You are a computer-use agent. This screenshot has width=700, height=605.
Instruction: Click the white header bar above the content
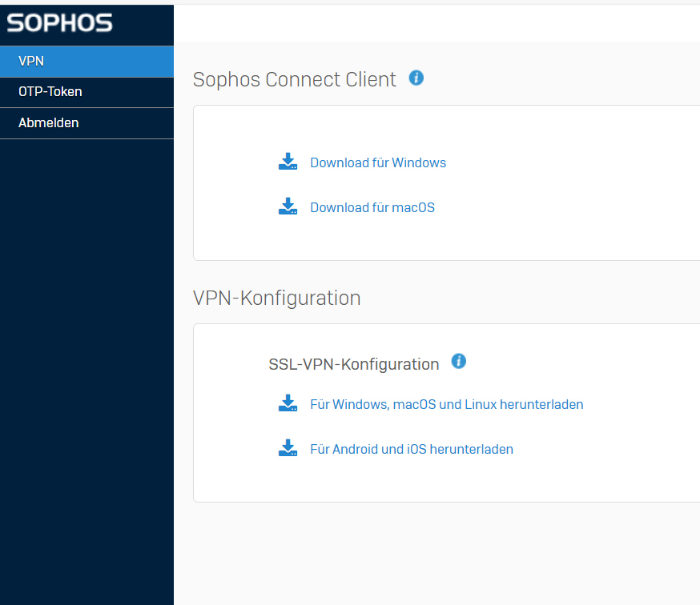point(436,23)
